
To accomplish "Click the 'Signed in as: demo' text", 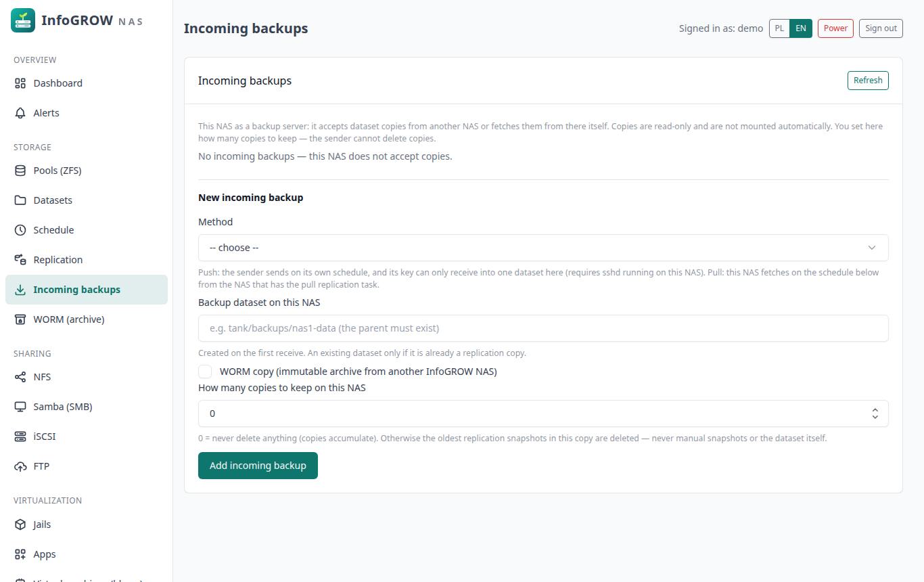I will pos(721,28).
